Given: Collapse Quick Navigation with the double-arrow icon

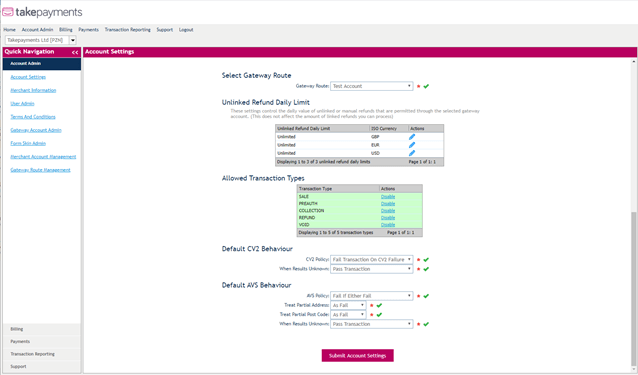Looking at the screenshot, I should pyautogui.click(x=75, y=52).
